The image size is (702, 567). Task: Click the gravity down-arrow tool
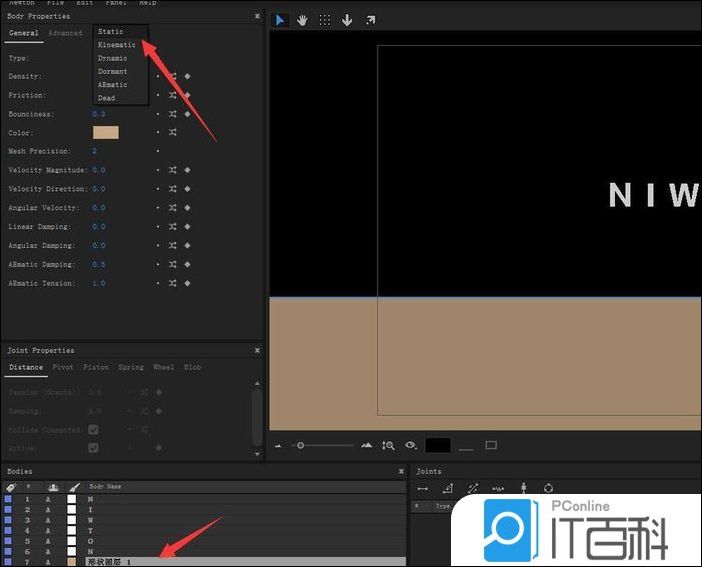348,20
